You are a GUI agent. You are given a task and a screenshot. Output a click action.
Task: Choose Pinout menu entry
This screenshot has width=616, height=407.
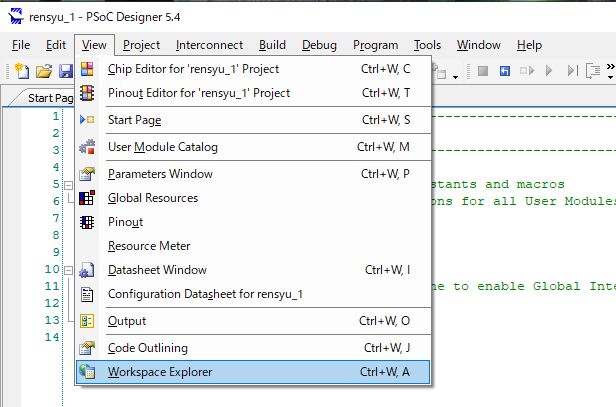(253, 222)
